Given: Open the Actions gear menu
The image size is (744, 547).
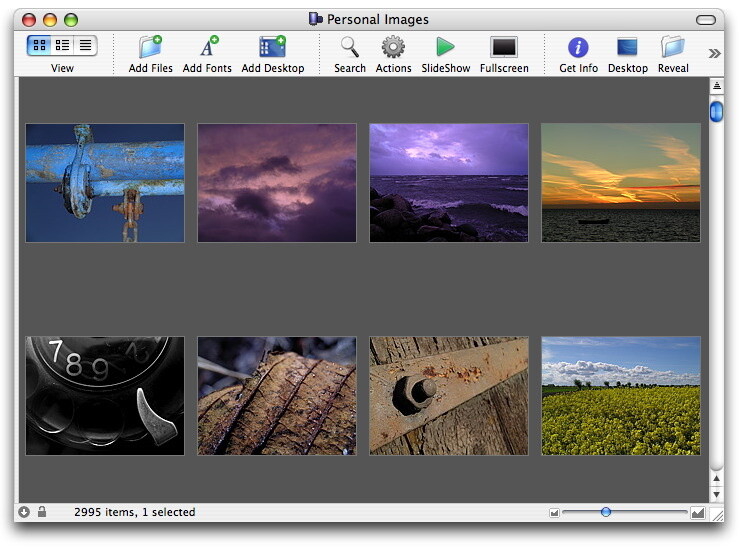Looking at the screenshot, I should coord(393,47).
